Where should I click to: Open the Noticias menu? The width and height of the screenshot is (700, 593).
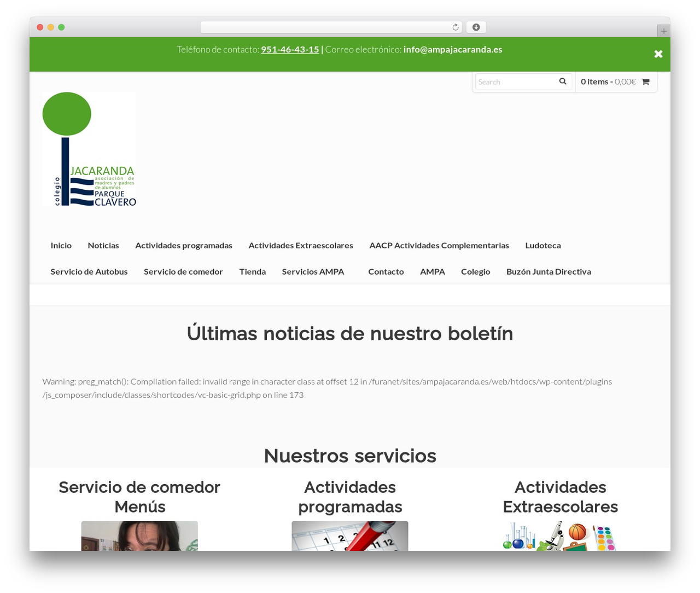point(103,246)
